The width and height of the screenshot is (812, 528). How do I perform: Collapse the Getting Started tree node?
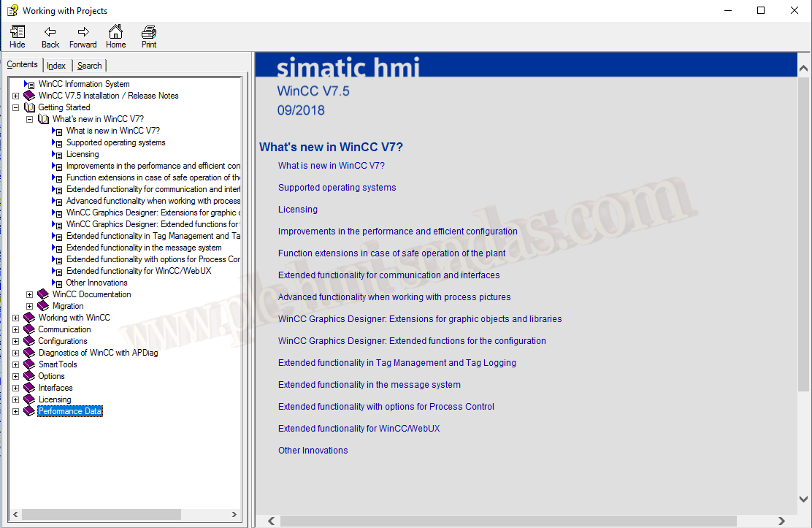pos(16,107)
